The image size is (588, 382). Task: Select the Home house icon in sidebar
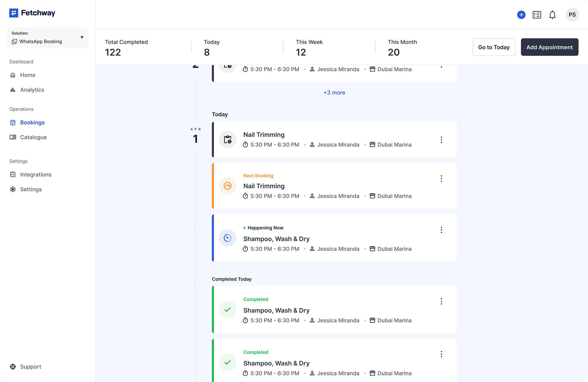click(13, 75)
